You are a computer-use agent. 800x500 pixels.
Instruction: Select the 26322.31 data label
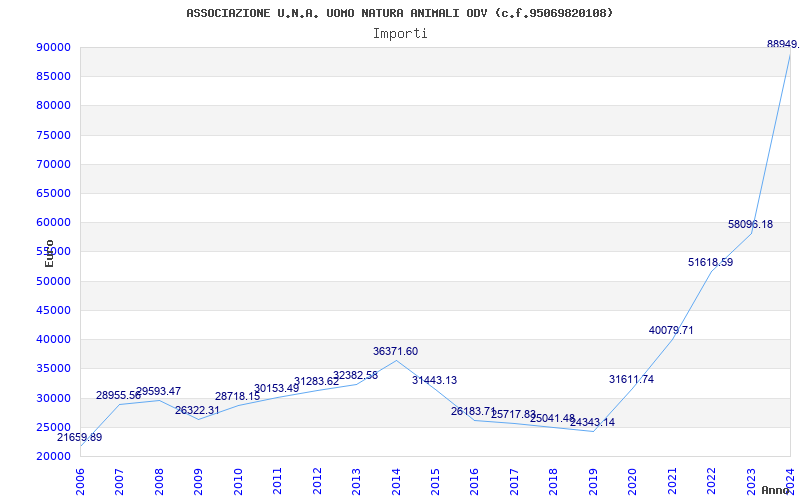click(x=197, y=410)
